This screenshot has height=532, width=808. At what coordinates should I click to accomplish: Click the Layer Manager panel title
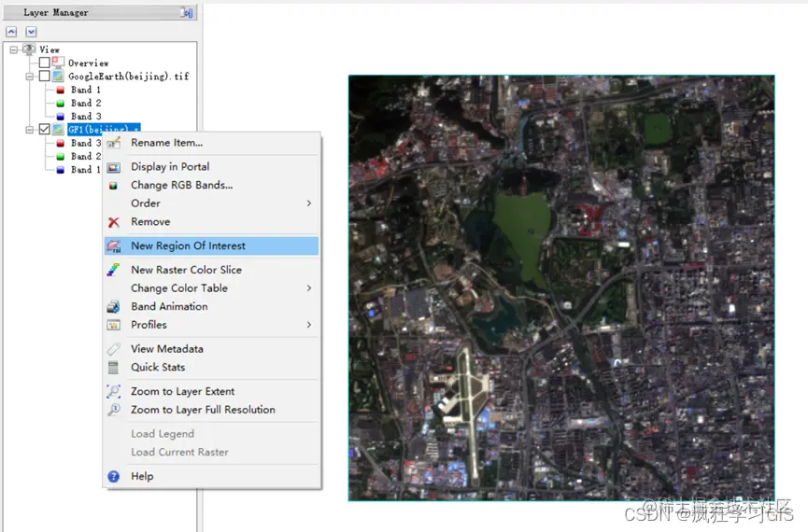click(x=56, y=12)
